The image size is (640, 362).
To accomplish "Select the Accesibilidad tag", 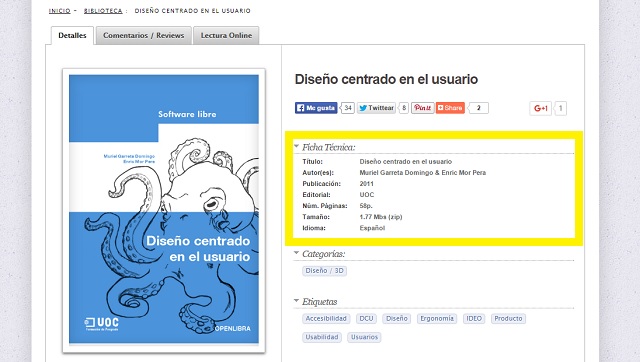I will click(x=326, y=318).
